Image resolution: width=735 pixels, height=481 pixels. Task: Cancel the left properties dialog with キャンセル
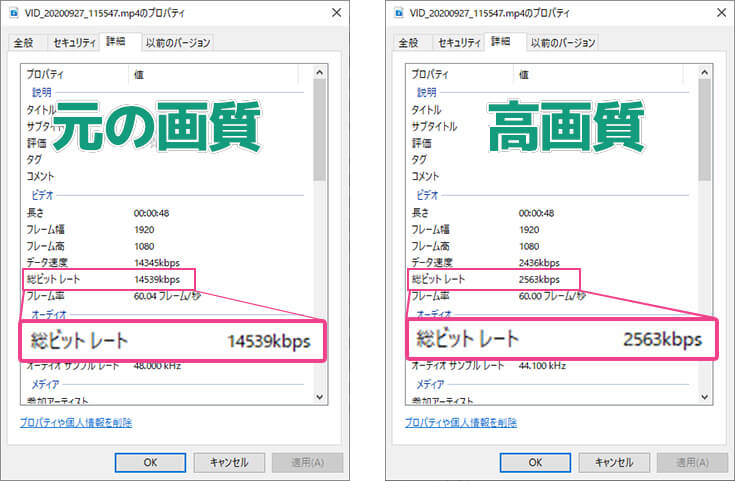coord(228,462)
